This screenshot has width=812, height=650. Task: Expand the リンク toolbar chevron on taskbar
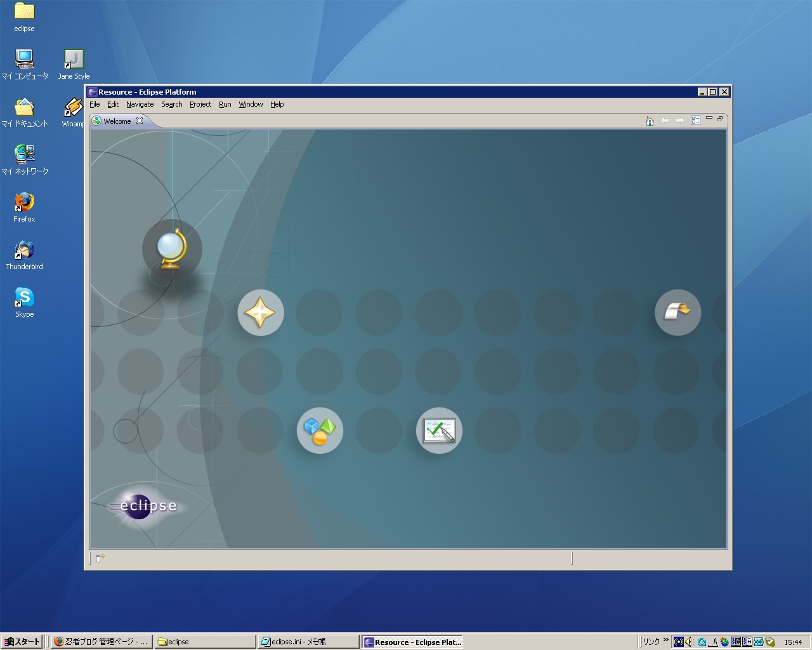point(666,640)
